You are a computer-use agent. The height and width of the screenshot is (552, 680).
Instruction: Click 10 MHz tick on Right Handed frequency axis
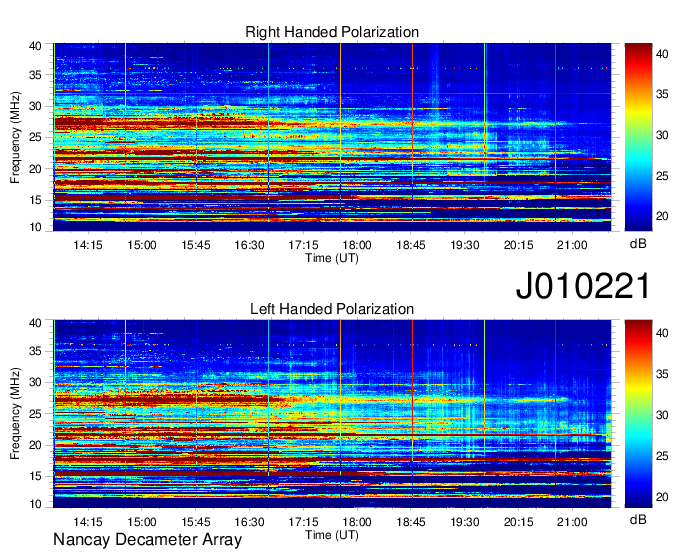(35, 227)
